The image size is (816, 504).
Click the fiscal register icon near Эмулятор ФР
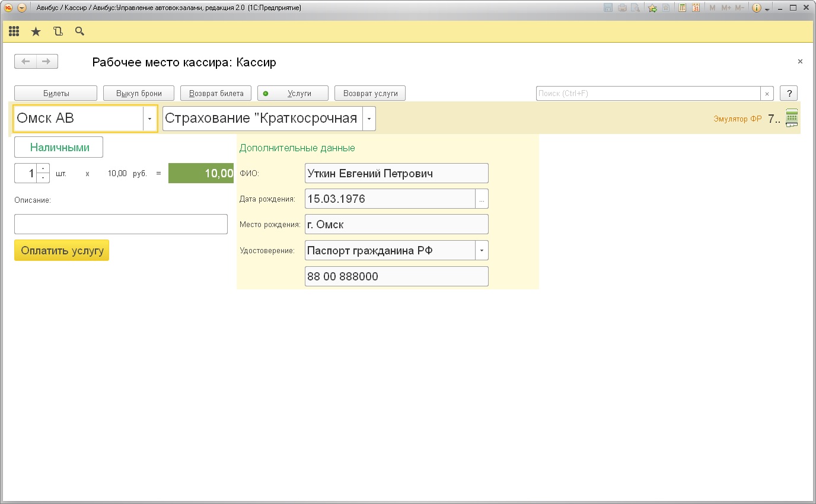[792, 118]
